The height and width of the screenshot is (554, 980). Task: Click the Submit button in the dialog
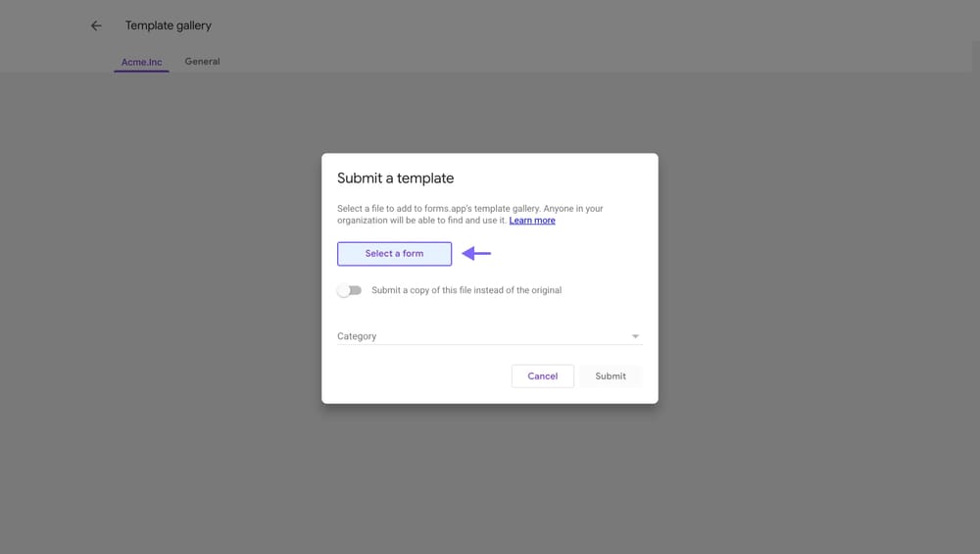tap(610, 376)
